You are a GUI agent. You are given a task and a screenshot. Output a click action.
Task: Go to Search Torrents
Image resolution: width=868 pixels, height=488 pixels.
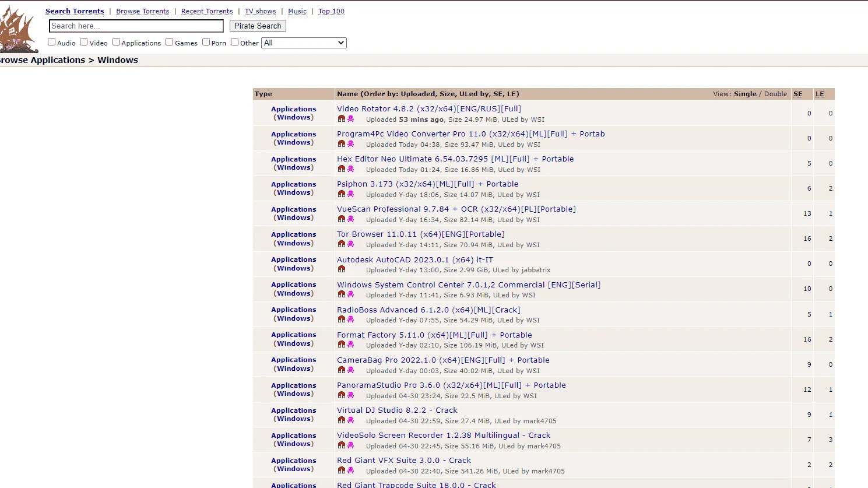(x=75, y=11)
